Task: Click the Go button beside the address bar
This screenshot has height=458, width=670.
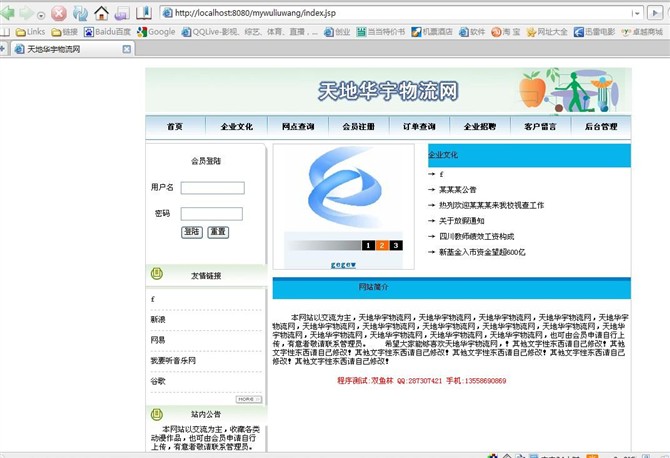Action: 655,13
